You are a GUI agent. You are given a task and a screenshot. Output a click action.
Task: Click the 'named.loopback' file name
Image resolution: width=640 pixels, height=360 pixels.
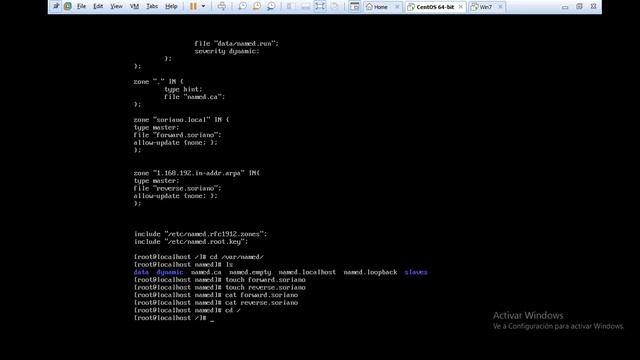coord(370,272)
